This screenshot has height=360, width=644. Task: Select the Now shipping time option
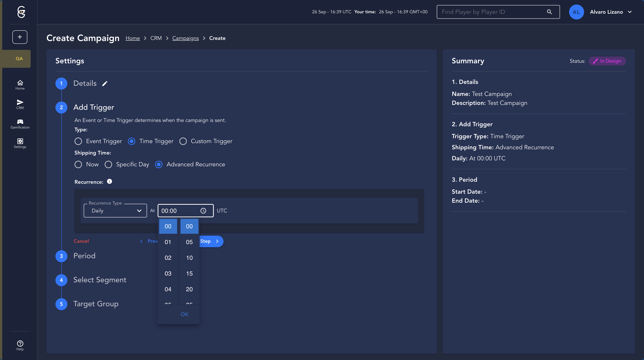[78, 164]
